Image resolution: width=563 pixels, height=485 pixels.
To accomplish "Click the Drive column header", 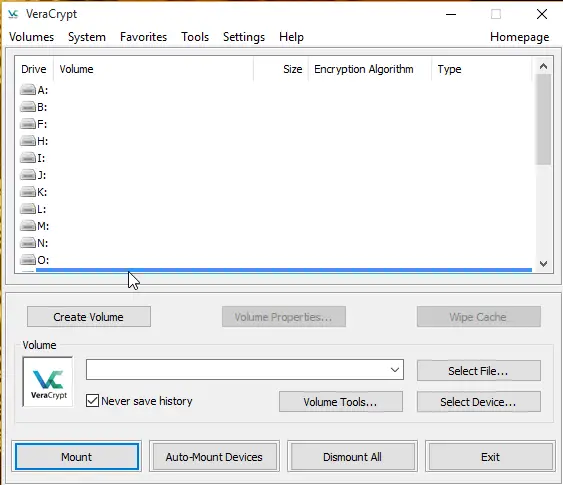I will (34, 69).
